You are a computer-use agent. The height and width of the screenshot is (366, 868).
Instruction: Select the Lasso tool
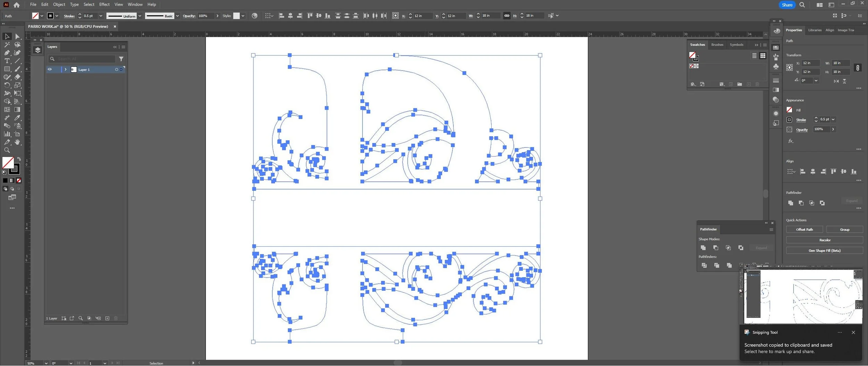(x=17, y=45)
